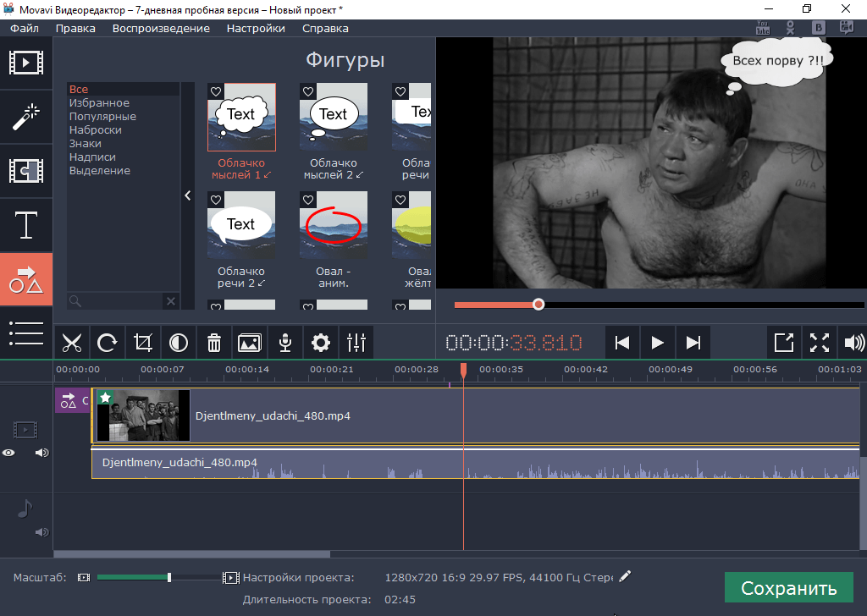867x616 pixels.
Task: Click the preview playback position handle
Action: pos(538,305)
